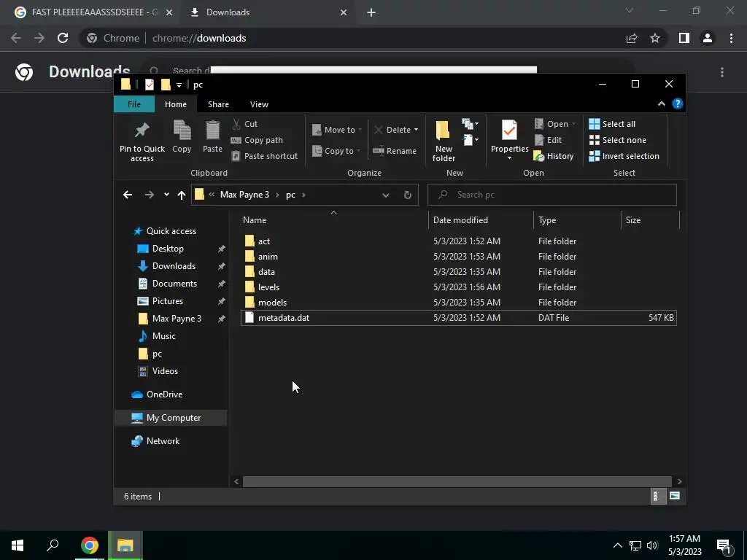This screenshot has width=747, height=560.
Task: Open Documents in the navigation pane
Action: [x=174, y=284]
